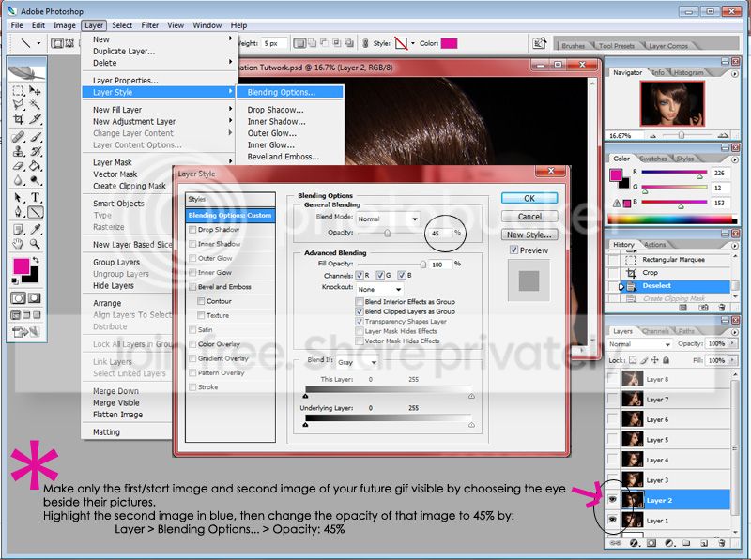Adjust the General Blending Opacity slider
The width and height of the screenshot is (751, 560).
coord(388,233)
